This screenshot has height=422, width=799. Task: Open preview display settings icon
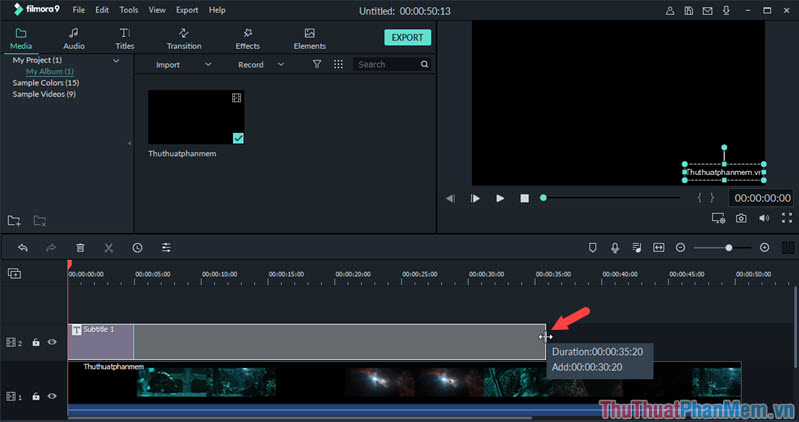pos(718,219)
